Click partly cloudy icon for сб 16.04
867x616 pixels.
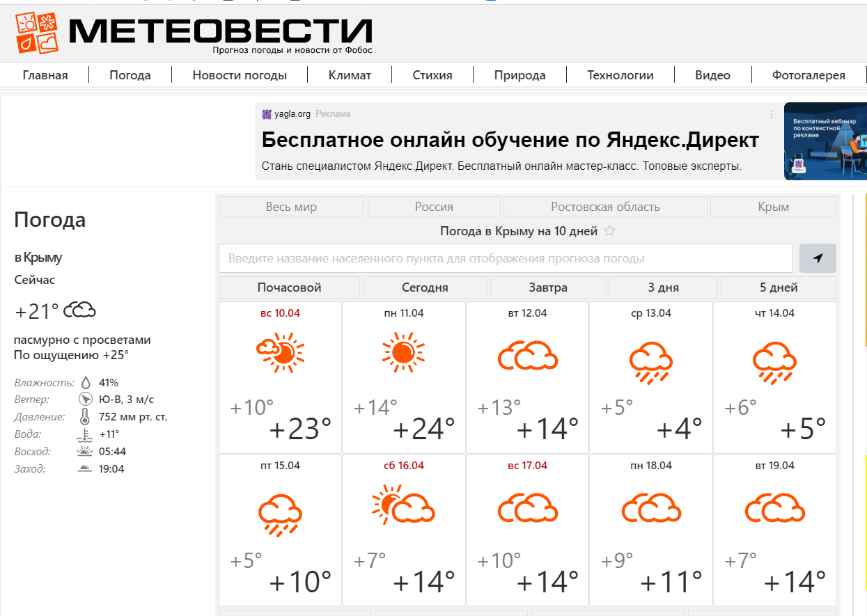pos(403,506)
